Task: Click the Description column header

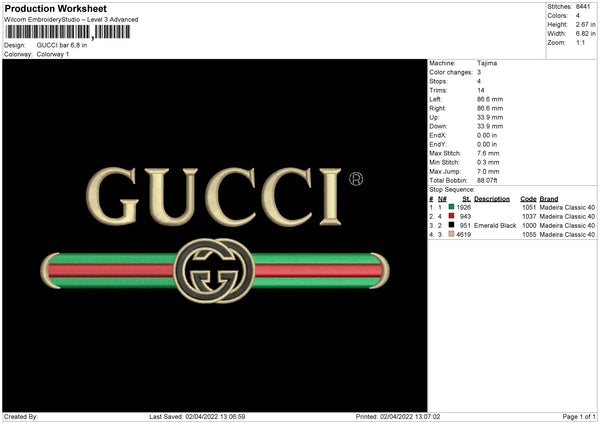Action: click(492, 199)
